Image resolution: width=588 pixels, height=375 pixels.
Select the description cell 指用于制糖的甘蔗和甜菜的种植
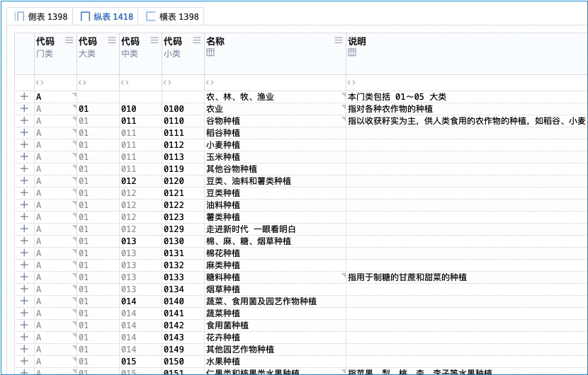[x=407, y=277]
